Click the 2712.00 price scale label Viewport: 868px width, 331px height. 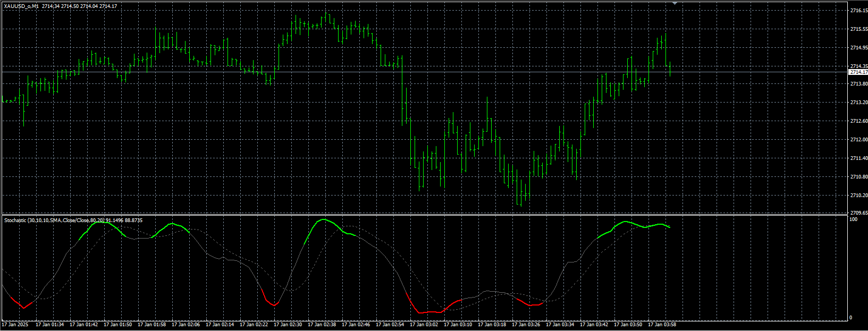tap(858, 140)
